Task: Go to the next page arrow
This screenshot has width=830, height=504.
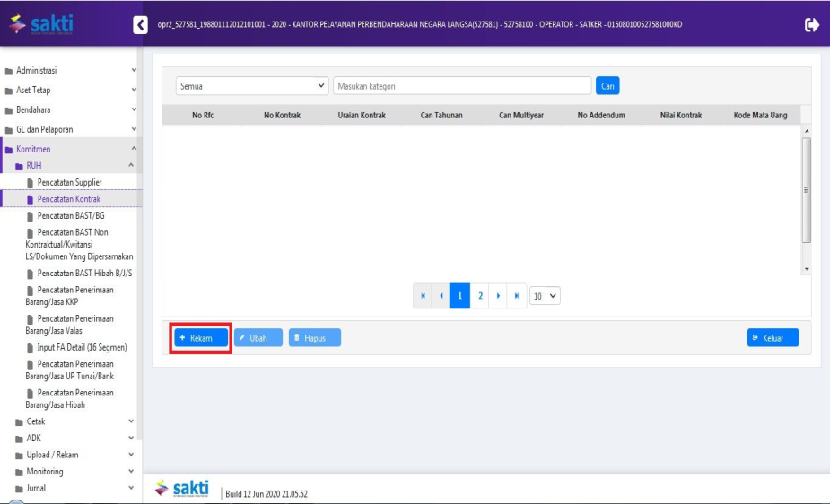Action: coord(499,296)
